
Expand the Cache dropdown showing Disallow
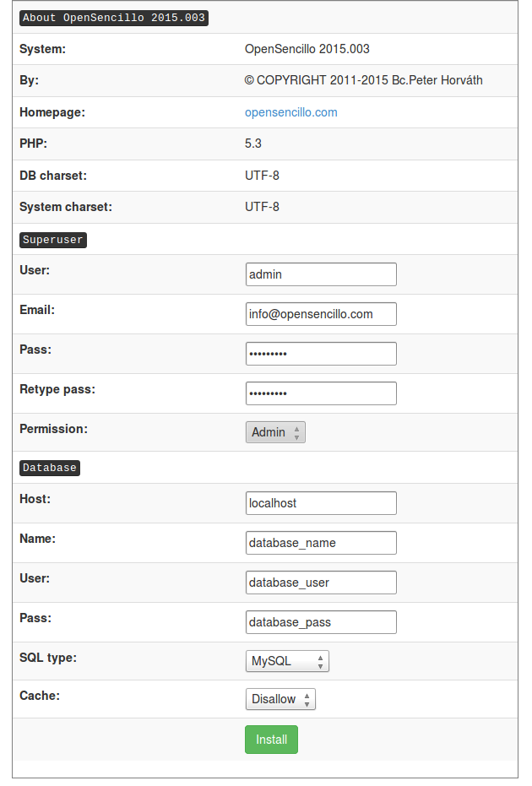coord(280,699)
